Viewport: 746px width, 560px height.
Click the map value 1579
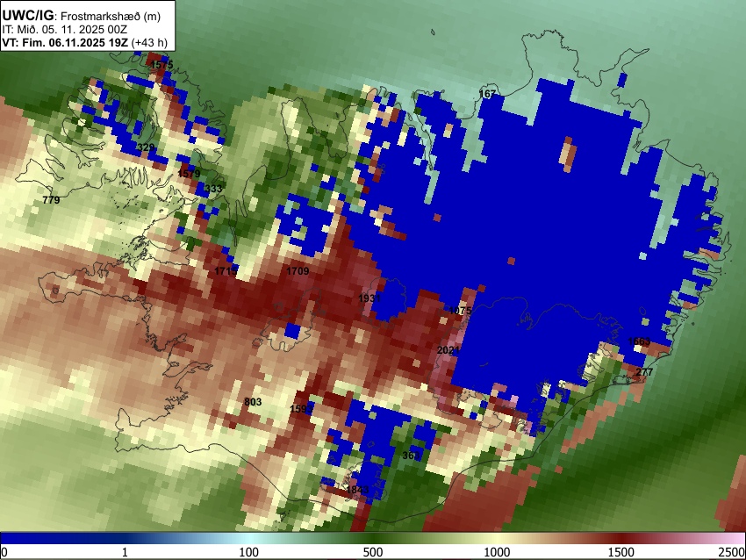pos(189,174)
